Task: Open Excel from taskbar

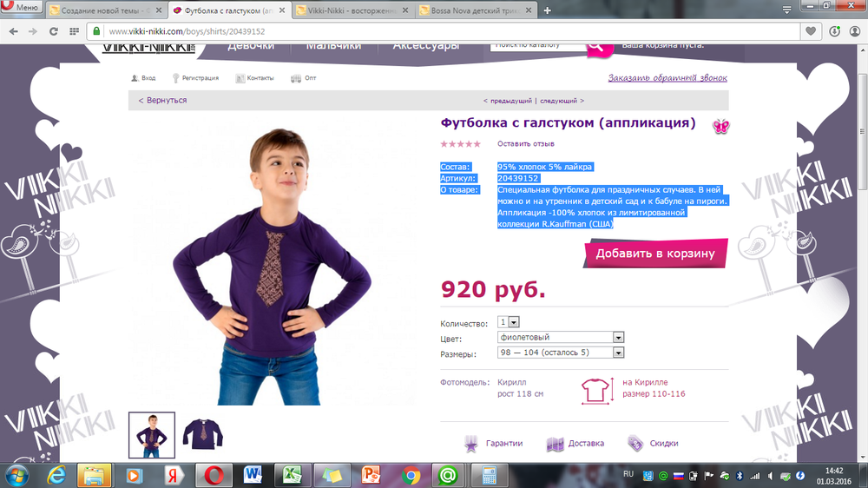Action: pos(293,476)
